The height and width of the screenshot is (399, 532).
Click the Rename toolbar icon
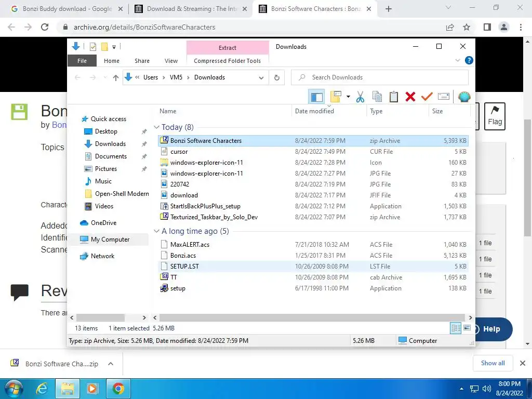444,97
